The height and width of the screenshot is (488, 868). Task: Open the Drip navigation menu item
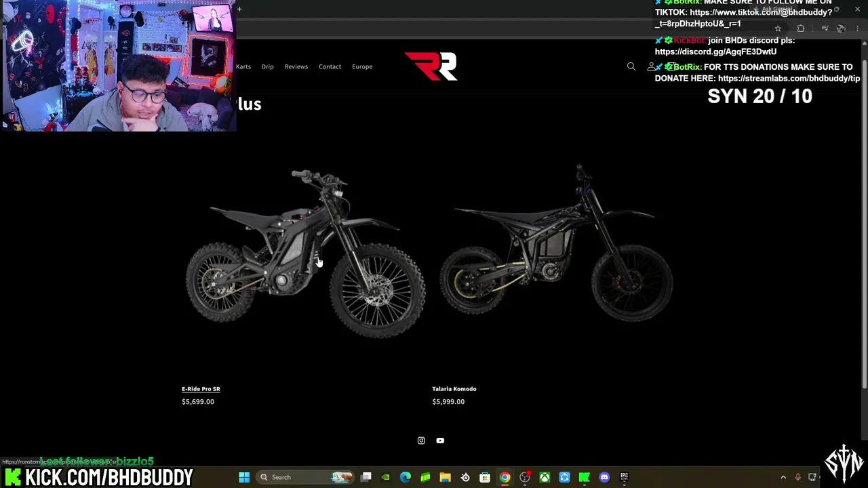pyautogui.click(x=268, y=66)
